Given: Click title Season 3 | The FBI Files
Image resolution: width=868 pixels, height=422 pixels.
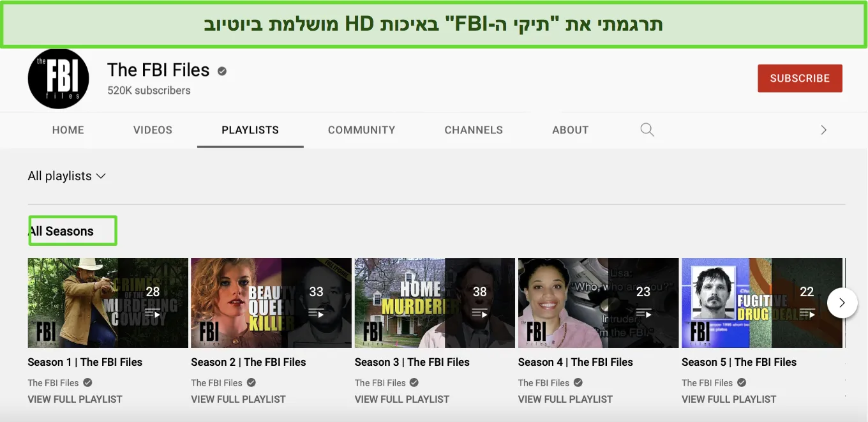Looking at the screenshot, I should (x=412, y=362).
